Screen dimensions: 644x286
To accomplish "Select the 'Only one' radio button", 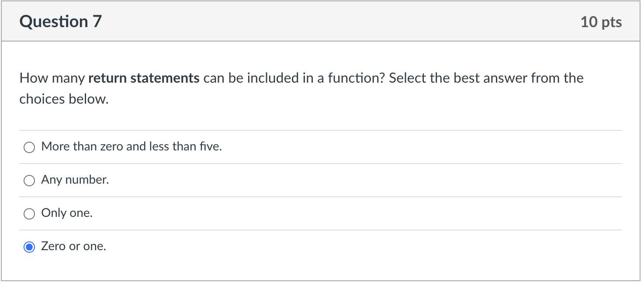I will 29,213.
